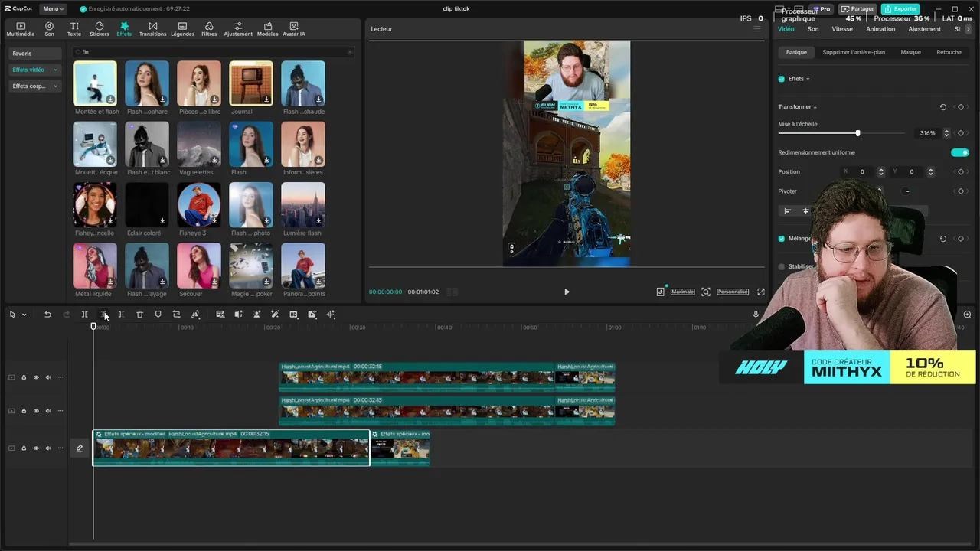The image size is (980, 551).
Task: Open the Texte tab
Action: 74,29
